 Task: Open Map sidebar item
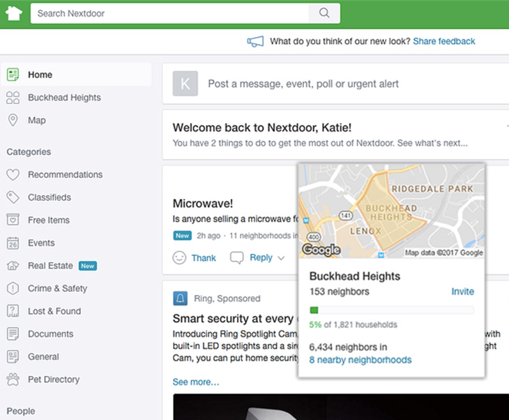(x=37, y=120)
